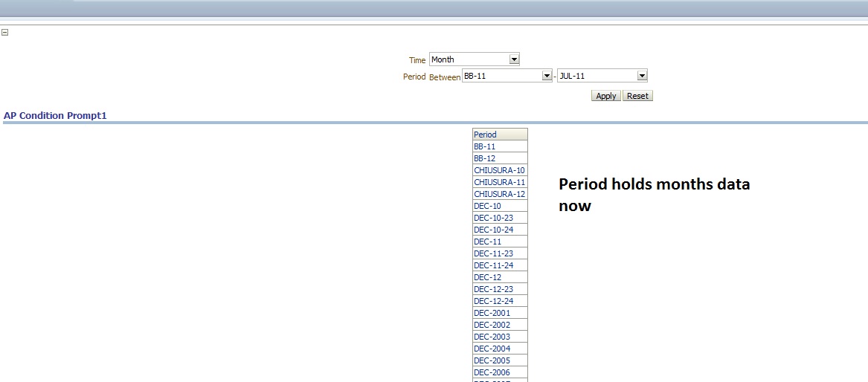Click the Reset button
Image resolution: width=868 pixels, height=382 pixels.
[x=637, y=96]
